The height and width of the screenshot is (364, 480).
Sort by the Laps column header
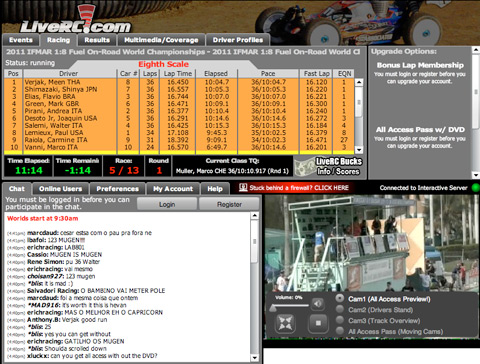click(150, 74)
